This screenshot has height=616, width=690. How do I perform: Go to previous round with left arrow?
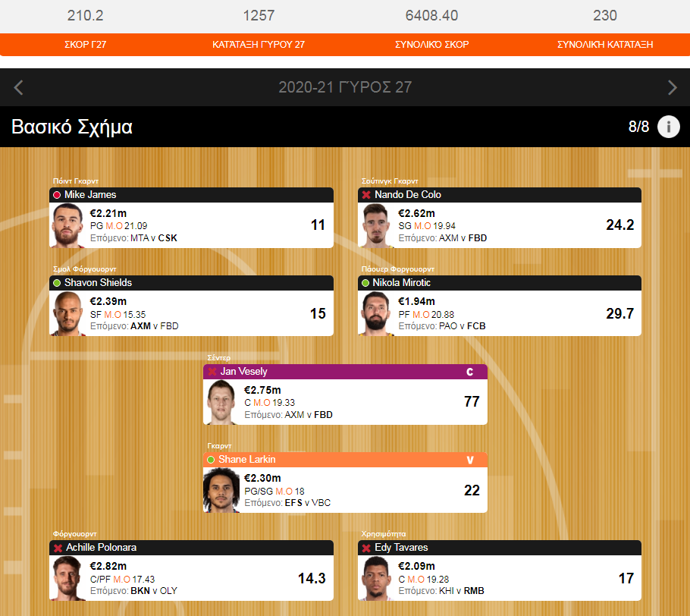click(x=18, y=87)
